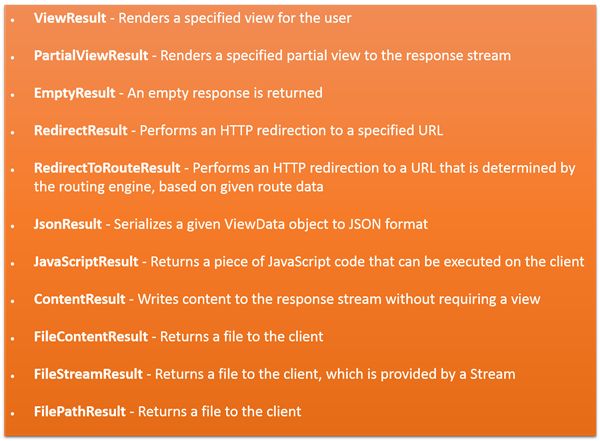Click the JavaScriptResult term
This screenshot has height=441, width=600.
coord(86,262)
